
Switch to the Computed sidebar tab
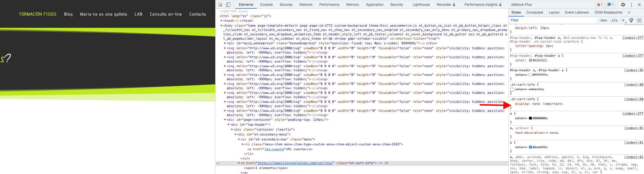[x=534, y=12]
